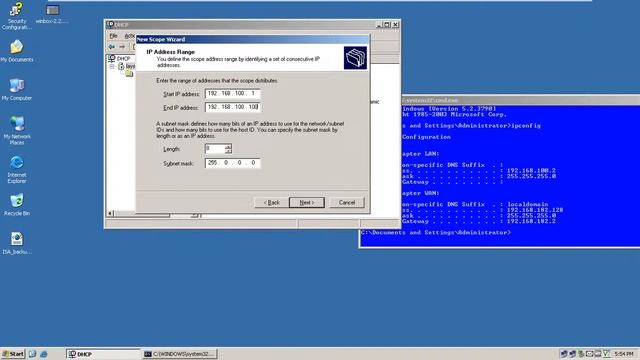The height and width of the screenshot is (360, 640).
Task: Click the wizard folder graphic icon
Action: pyautogui.click(x=355, y=58)
